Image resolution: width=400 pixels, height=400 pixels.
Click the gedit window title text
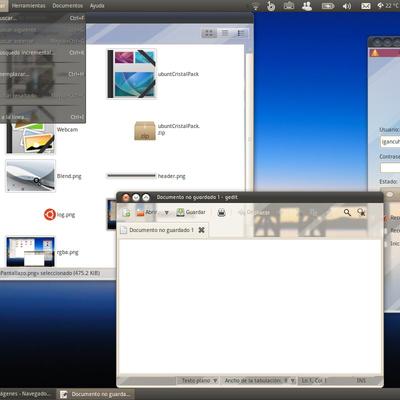pos(197,197)
